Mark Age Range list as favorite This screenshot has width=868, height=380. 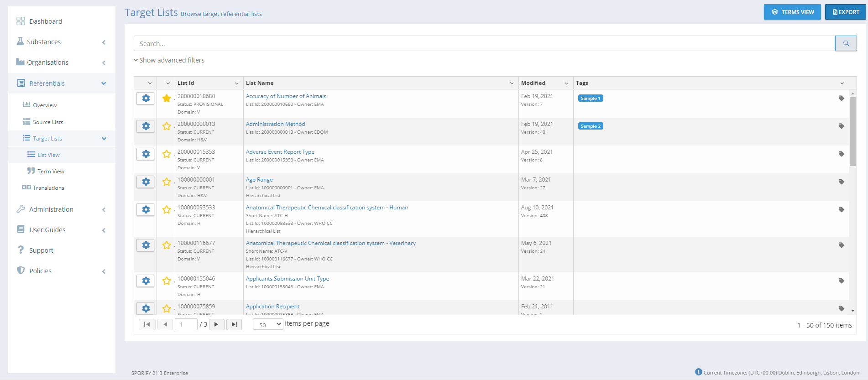point(167,182)
